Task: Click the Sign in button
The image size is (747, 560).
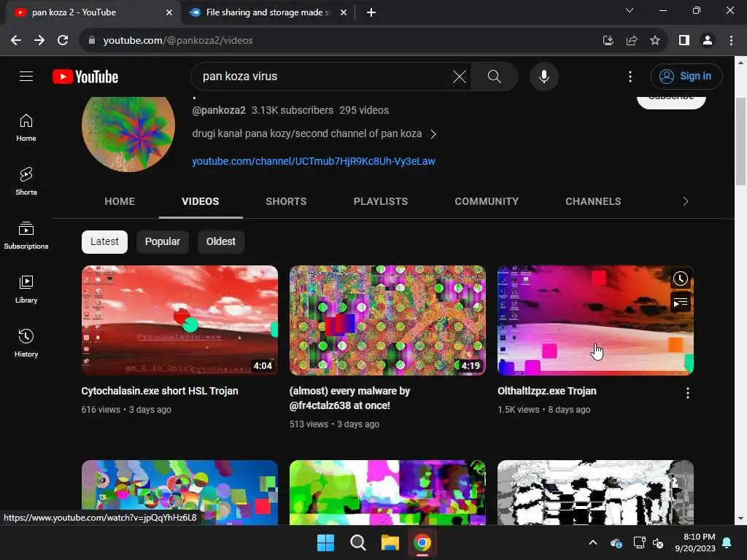Action: coord(686,76)
